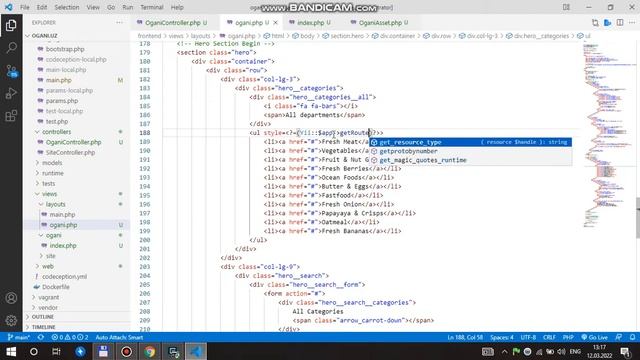Open Run and Debug view
Image resolution: width=640 pixels, height=360 pixels.
pos(11,93)
